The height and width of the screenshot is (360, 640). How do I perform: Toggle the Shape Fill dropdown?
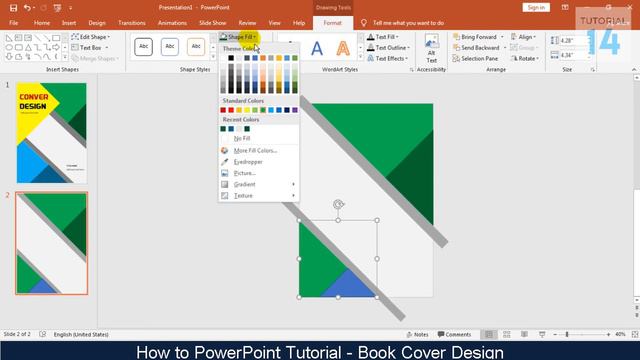(x=238, y=37)
